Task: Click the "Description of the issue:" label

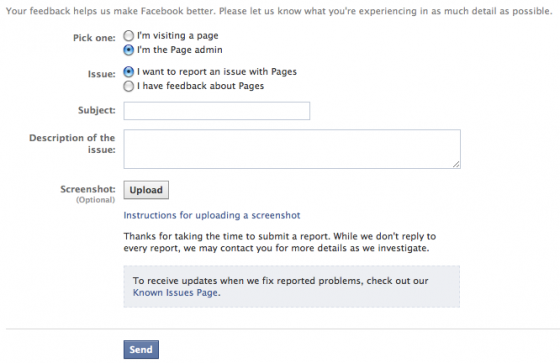Action: pos(72,144)
